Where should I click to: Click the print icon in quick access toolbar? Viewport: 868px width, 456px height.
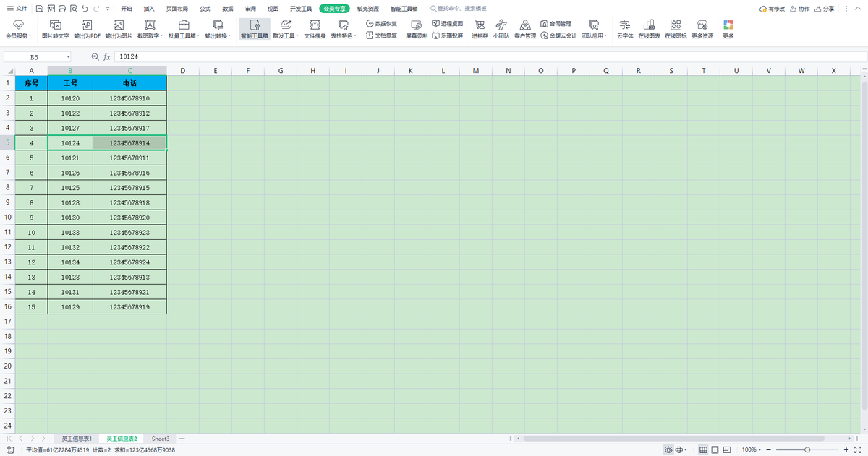(62, 9)
